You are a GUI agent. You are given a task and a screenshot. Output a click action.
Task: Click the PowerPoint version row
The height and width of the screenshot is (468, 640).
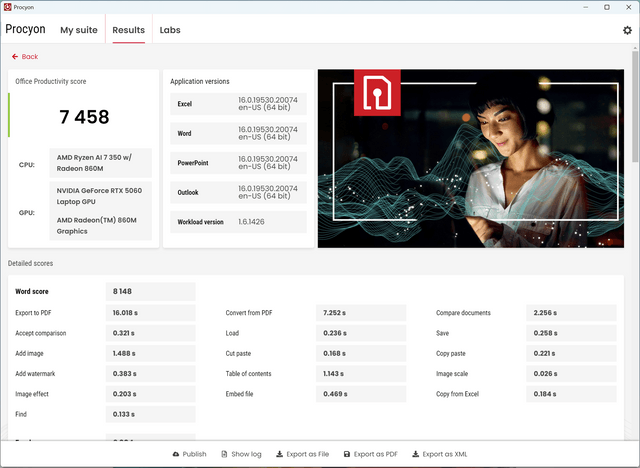(x=238, y=163)
